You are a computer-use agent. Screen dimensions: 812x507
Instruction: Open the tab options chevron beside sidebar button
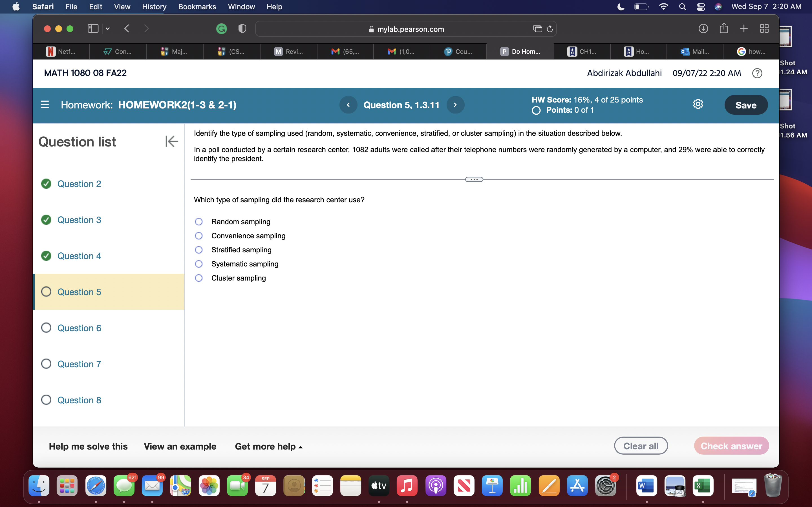click(107, 28)
